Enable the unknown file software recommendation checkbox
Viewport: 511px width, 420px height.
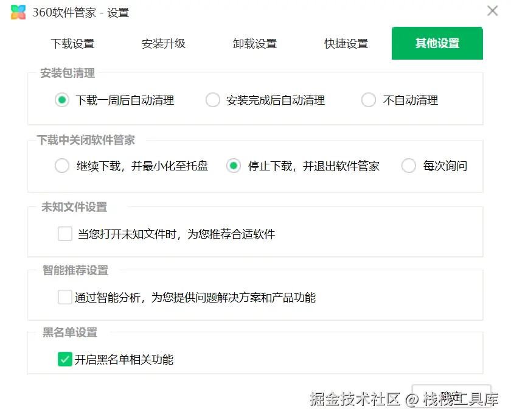coord(65,234)
